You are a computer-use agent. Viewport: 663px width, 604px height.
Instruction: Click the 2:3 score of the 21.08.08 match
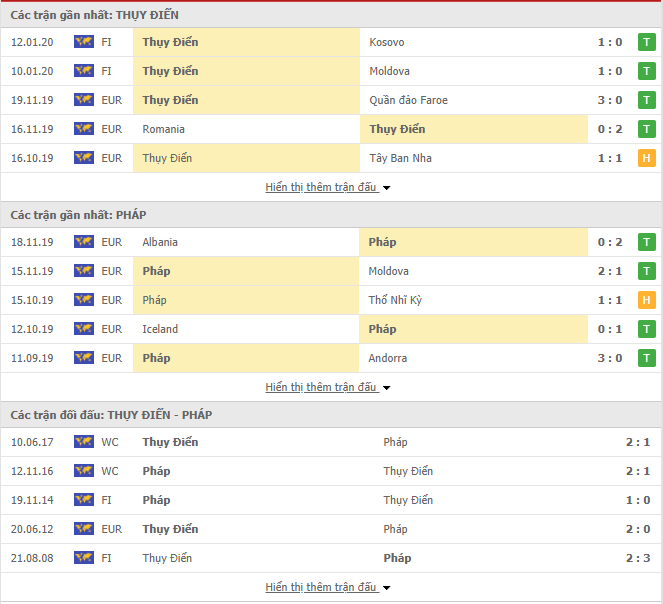pyautogui.click(x=638, y=558)
